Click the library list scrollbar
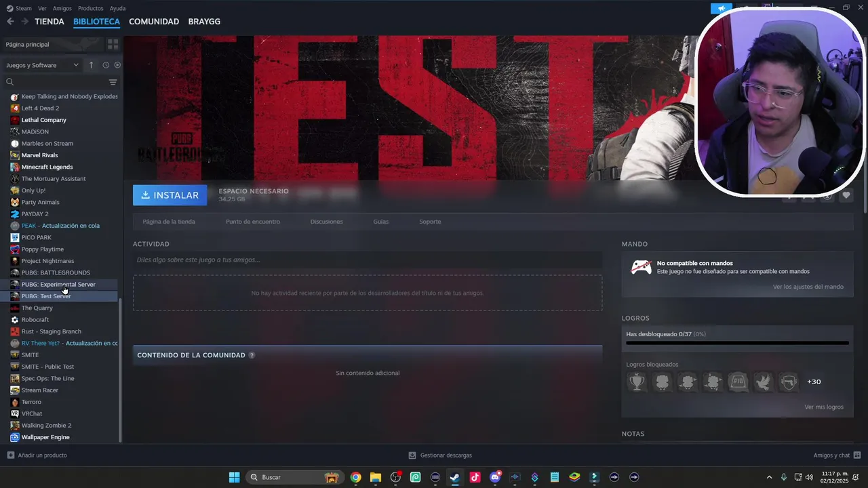Screen dimensions: 868x488 [120, 369]
